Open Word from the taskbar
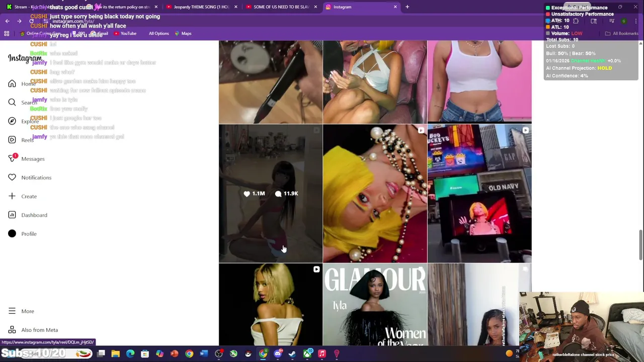The image size is (644, 362). 204,354
